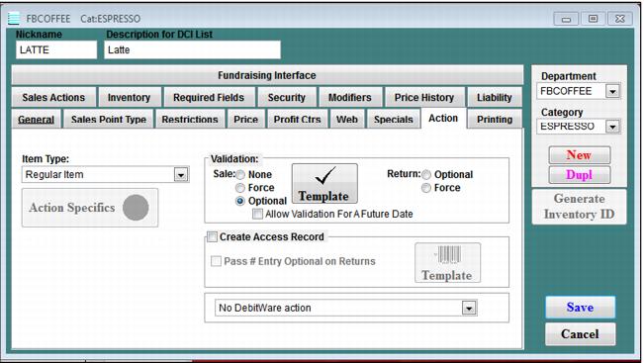Enable Allow Validation For A Future Date

tap(257, 214)
